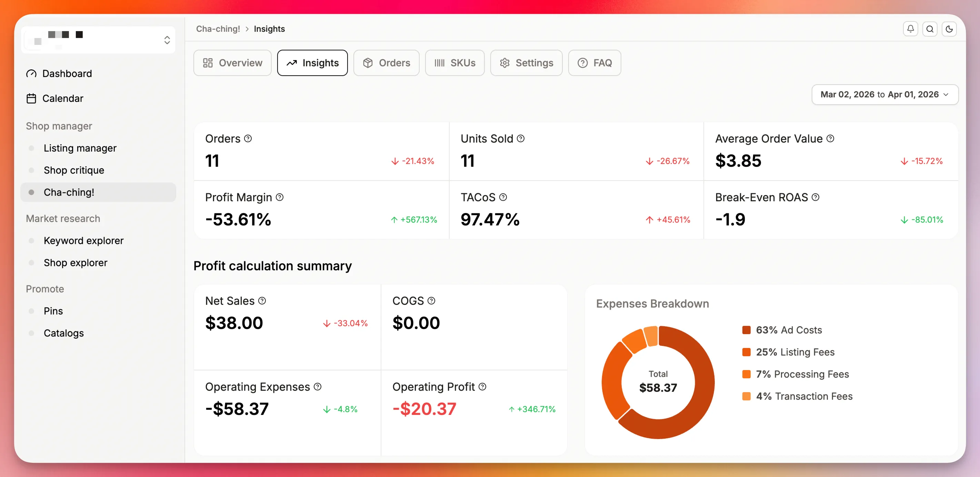Image resolution: width=980 pixels, height=477 pixels.
Task: Open the Calendar from the sidebar
Action: 62,98
